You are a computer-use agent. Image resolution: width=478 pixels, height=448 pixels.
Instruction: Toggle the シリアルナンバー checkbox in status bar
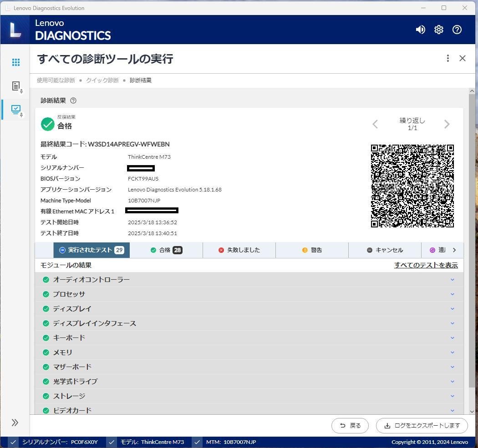click(x=14, y=442)
